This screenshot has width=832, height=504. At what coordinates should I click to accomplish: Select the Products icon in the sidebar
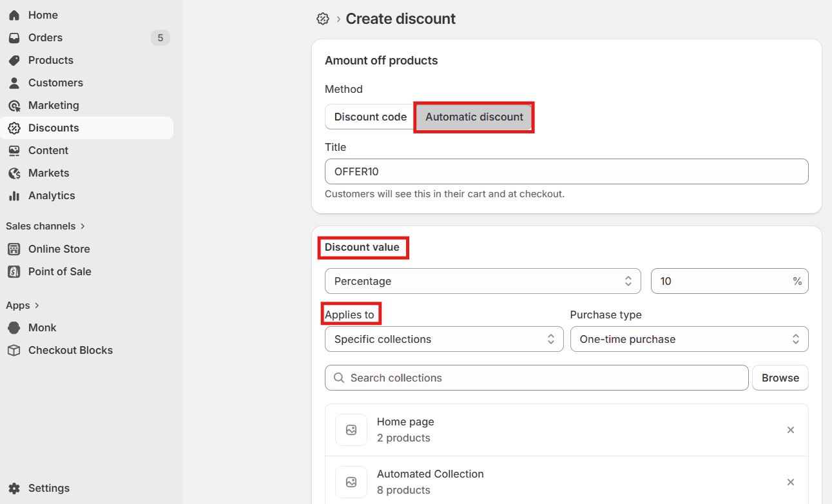click(x=14, y=60)
